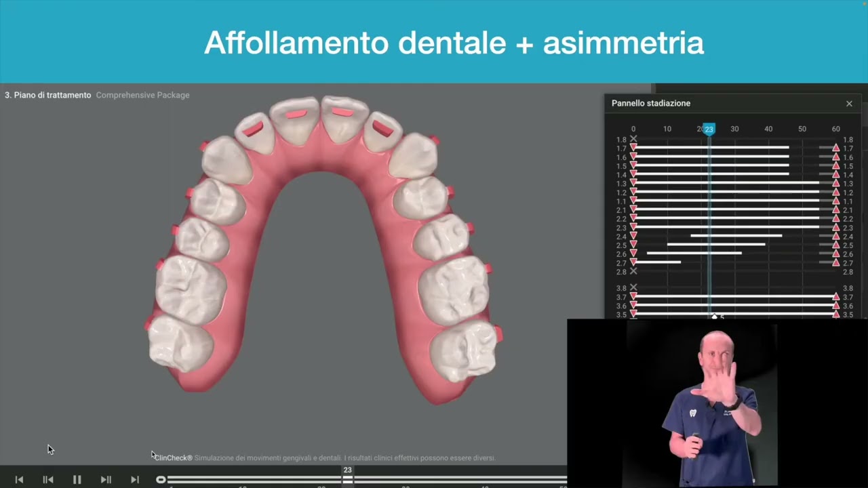Click the tooth 2.4 staging bar
868x488 pixels.
tap(736, 235)
